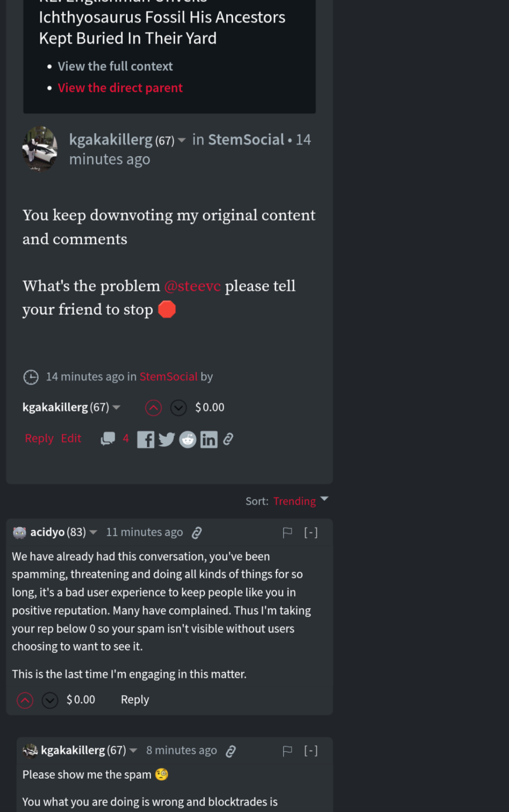
Task: Downvote acidyo's reply
Action: pos(50,700)
